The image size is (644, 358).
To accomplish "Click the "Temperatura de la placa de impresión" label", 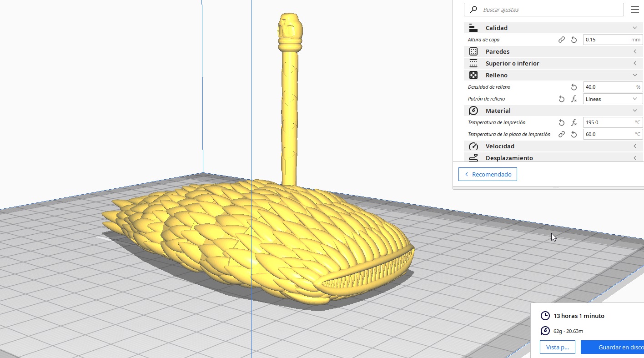I will coord(509,134).
